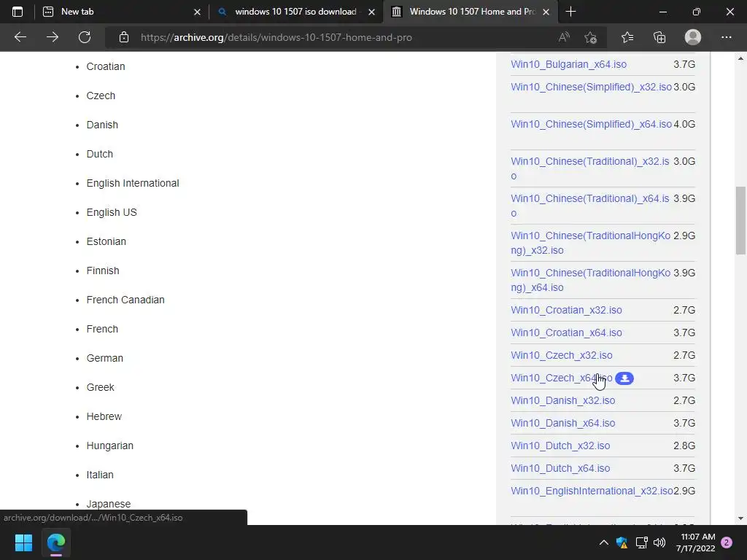This screenshot has height=560, width=747.
Task: Open the Collections icon
Action: click(659, 37)
